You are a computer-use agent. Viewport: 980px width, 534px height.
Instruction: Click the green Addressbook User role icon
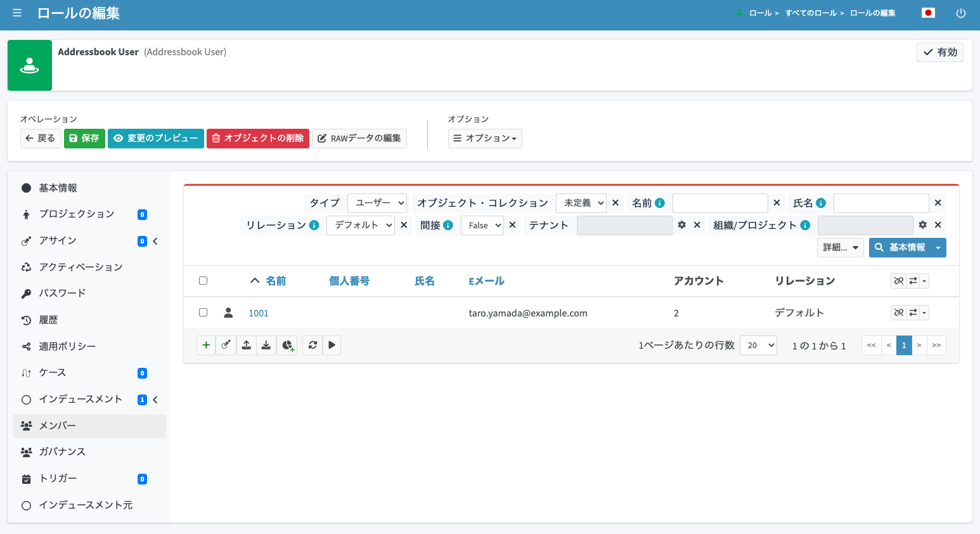coord(30,65)
